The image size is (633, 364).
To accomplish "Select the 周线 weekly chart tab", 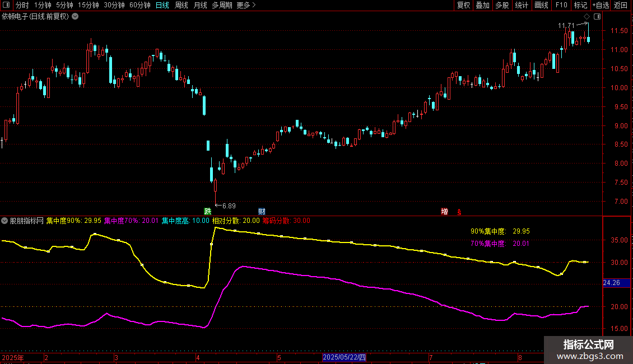I will 181,5.
